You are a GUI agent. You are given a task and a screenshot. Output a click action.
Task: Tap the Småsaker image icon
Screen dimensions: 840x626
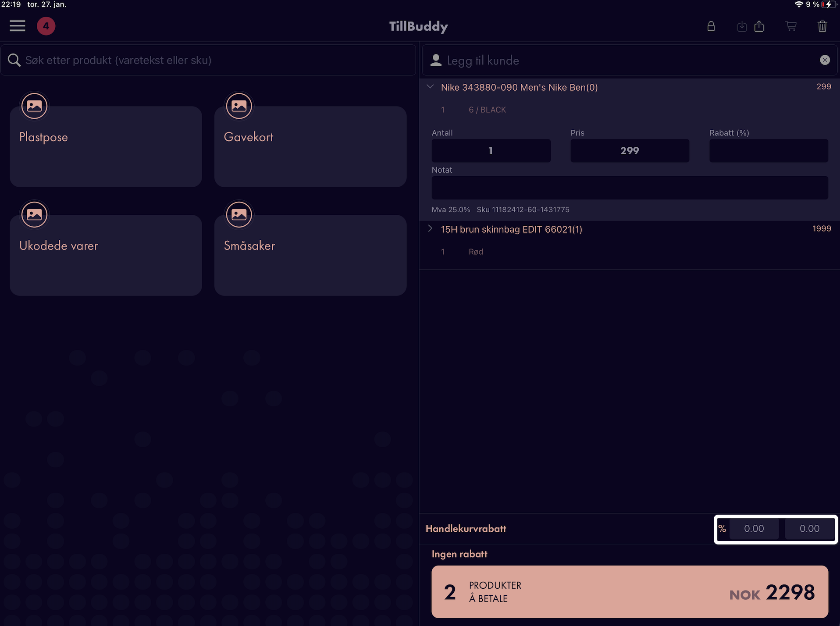[x=239, y=214]
